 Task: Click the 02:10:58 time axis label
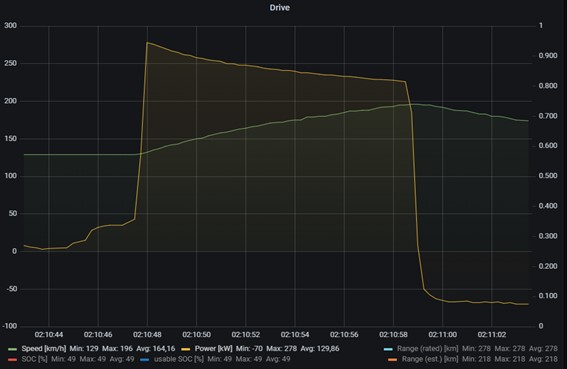[393, 335]
